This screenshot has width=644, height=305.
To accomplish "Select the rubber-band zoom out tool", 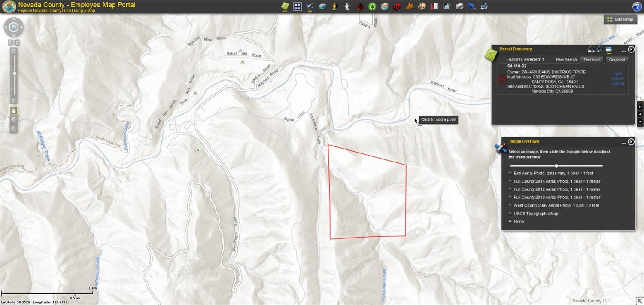I will 14,128.
